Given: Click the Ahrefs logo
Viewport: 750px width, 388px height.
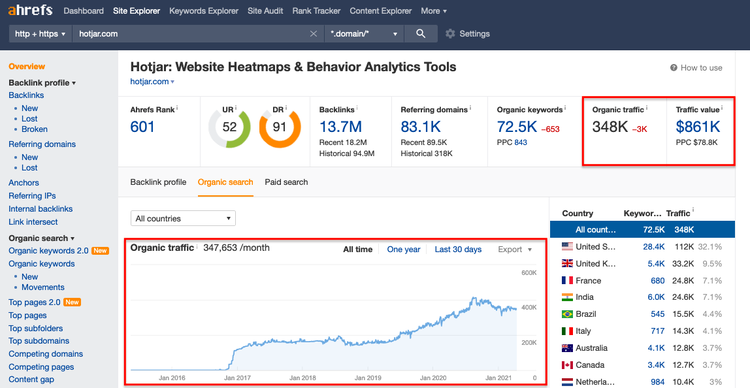Looking at the screenshot, I should click(30, 11).
